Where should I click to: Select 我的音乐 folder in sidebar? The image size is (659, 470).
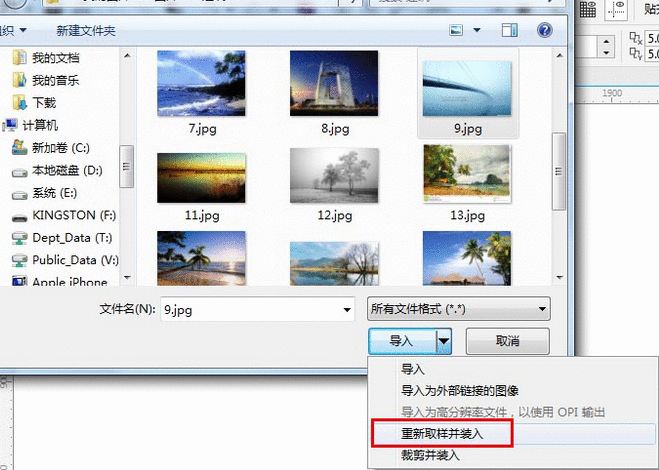coord(55,80)
